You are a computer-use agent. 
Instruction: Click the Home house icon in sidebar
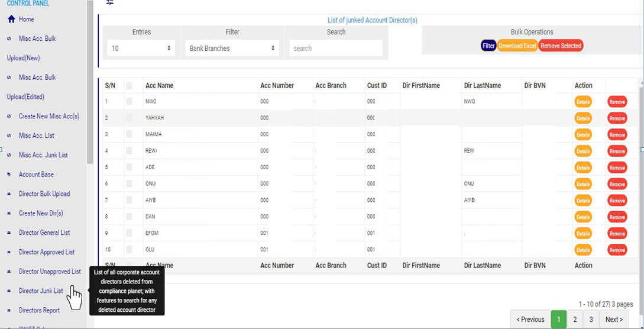coord(11,20)
